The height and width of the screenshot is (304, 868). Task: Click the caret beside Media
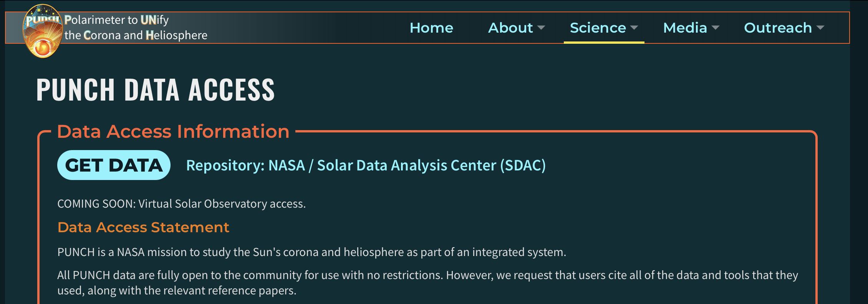(x=716, y=28)
